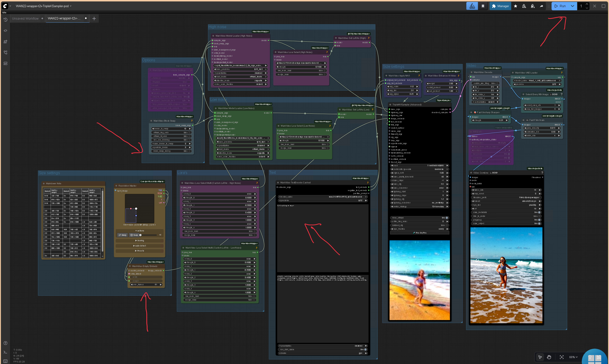Add a new workflow tab
Screen dimensions: 609x364
point(94,18)
